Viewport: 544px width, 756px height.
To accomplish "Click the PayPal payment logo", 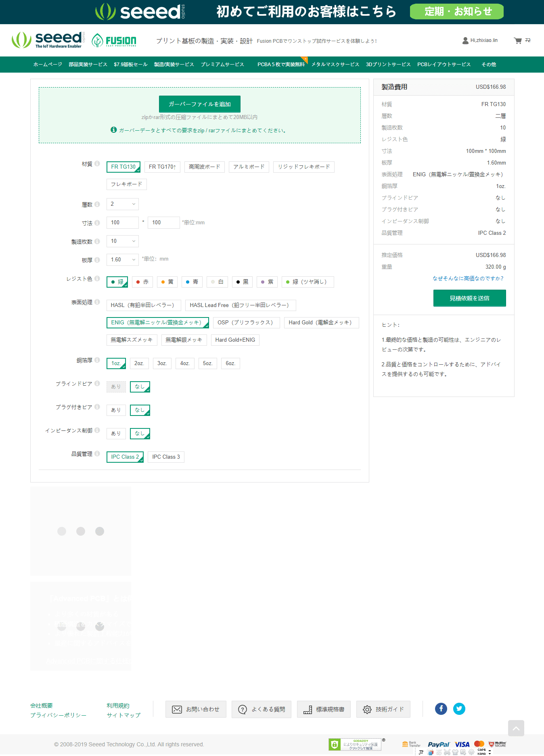I will [439, 745].
